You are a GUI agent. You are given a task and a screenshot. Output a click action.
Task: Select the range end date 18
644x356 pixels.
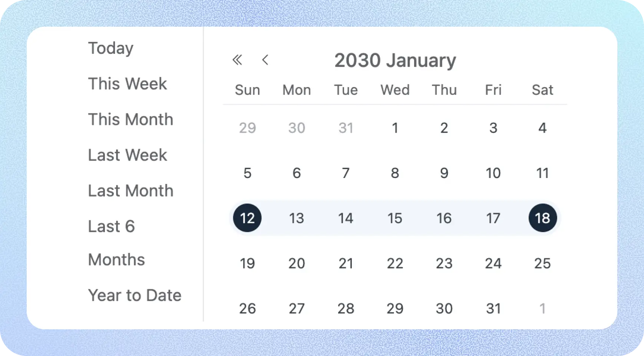pyautogui.click(x=542, y=218)
